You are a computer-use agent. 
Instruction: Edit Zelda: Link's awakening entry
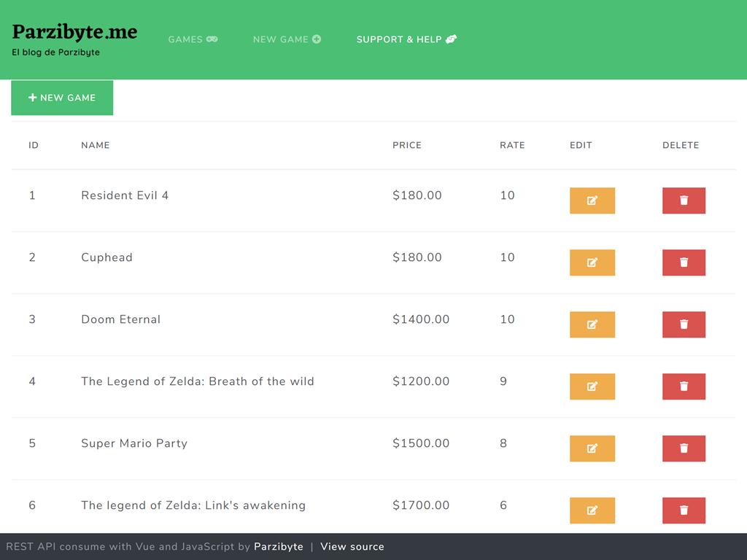592,510
